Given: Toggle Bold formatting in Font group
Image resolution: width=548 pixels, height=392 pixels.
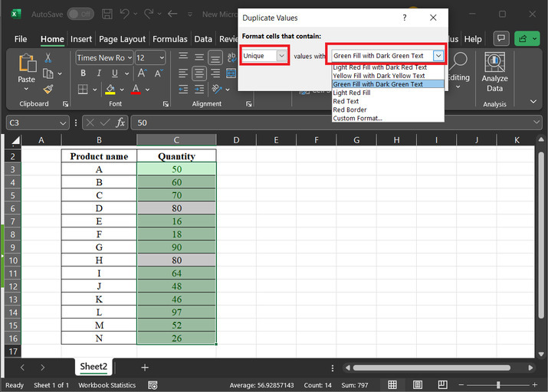Looking at the screenshot, I should coord(82,73).
